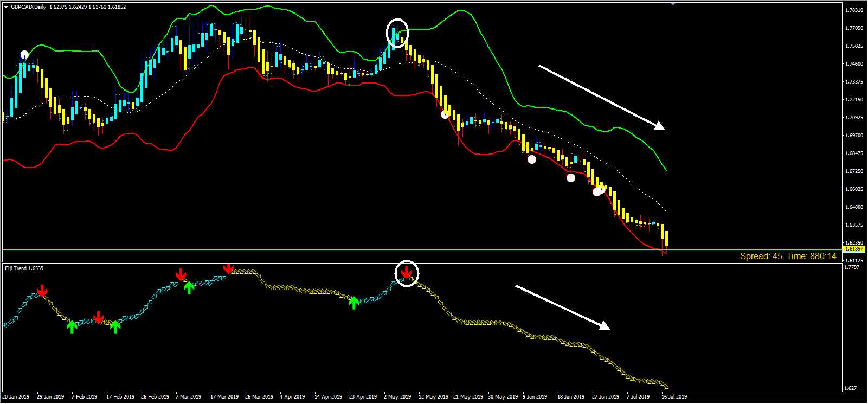Click the 16 Jul 2019 date label
The width and height of the screenshot is (868, 404).
point(674,397)
